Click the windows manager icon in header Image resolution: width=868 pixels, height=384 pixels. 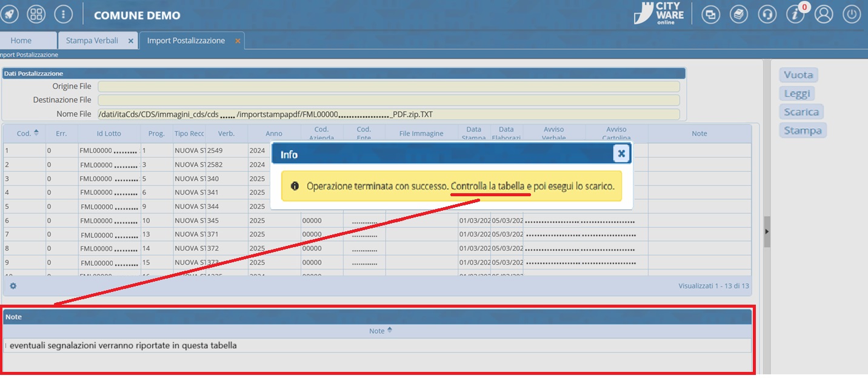coord(710,15)
